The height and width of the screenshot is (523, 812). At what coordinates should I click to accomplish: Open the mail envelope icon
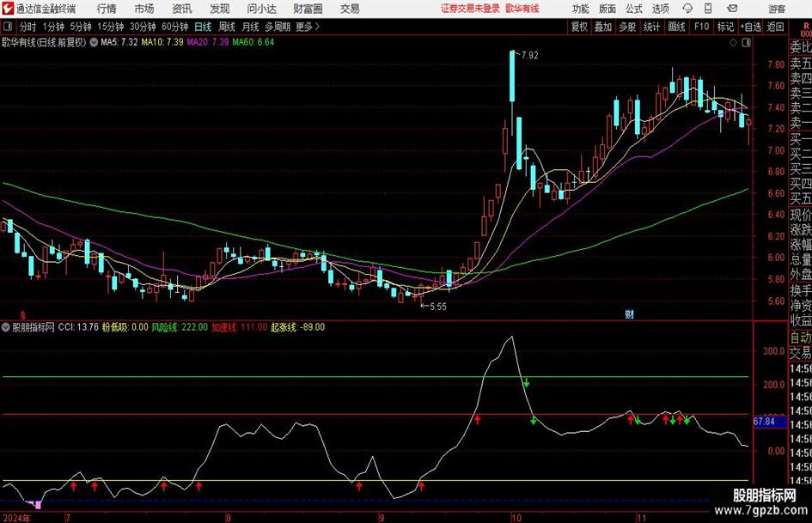732,9
